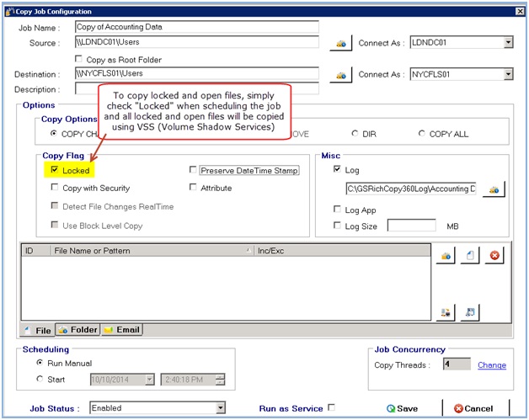Click the Job Name text field

[x=195, y=26]
